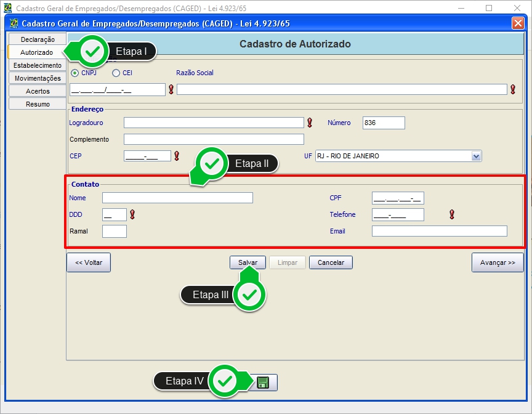532x414 pixels.
Task: Focus the CNPJ number input field
Action: click(118, 89)
